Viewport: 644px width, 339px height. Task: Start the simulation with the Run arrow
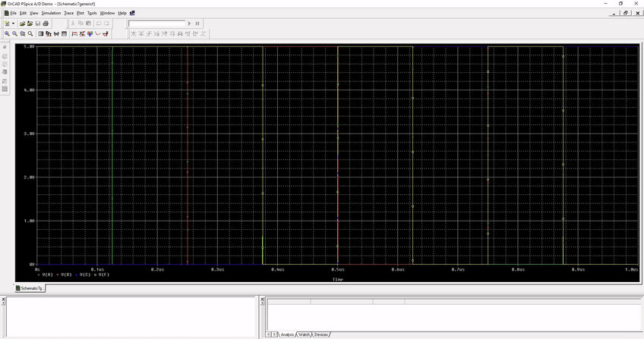click(190, 24)
